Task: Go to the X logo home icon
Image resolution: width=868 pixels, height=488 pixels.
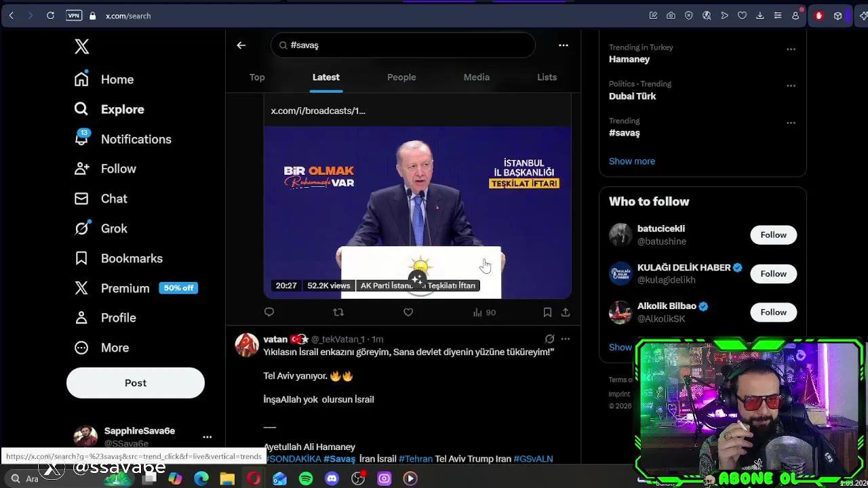Action: click(x=81, y=46)
